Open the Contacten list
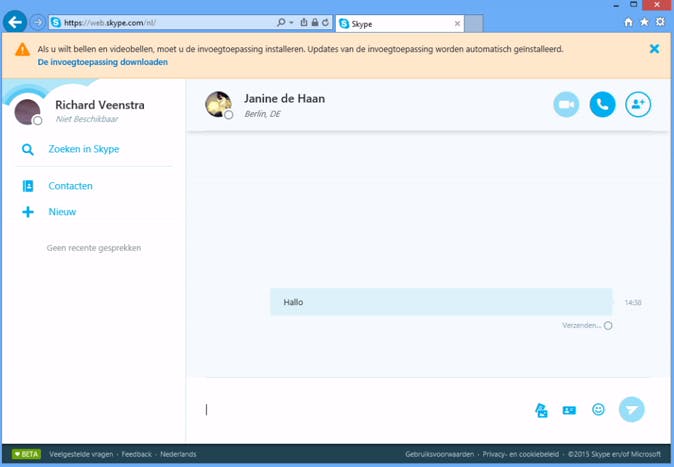The height and width of the screenshot is (467, 674). point(70,186)
